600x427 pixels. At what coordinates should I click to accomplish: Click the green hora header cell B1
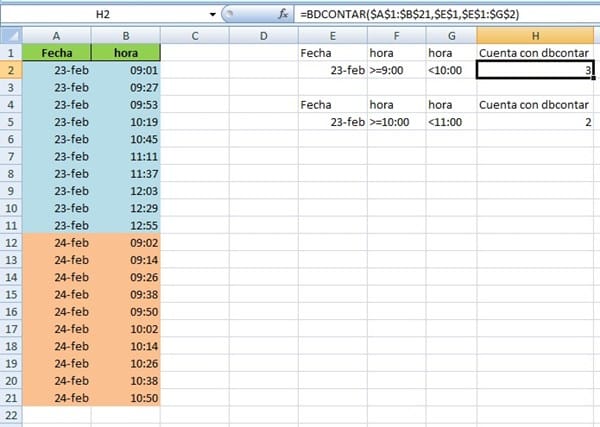coord(125,53)
